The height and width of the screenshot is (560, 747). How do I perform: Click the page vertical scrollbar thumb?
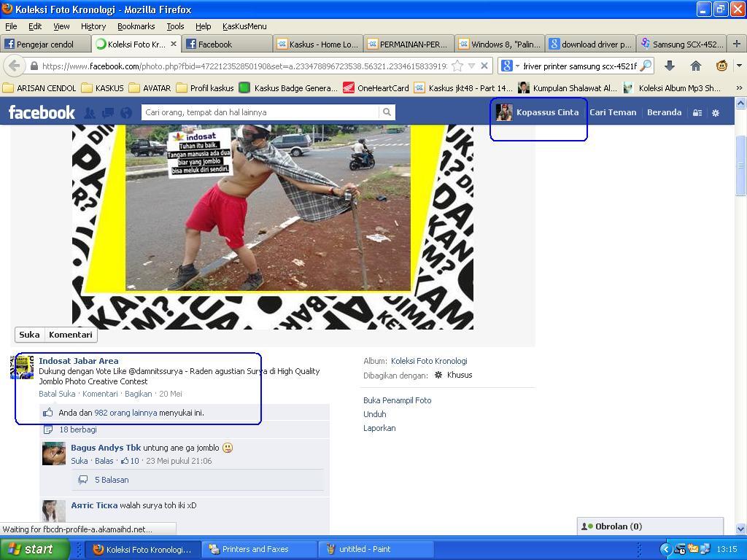click(x=740, y=166)
